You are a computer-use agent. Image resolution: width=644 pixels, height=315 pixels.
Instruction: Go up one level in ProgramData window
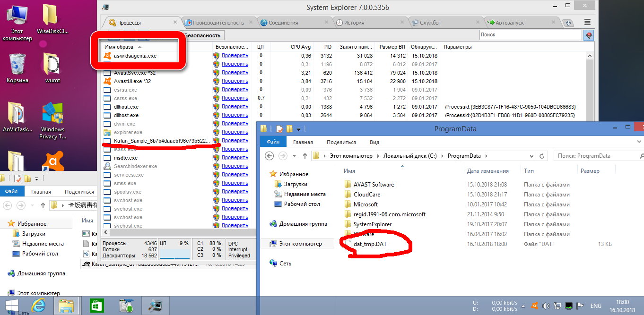305,156
